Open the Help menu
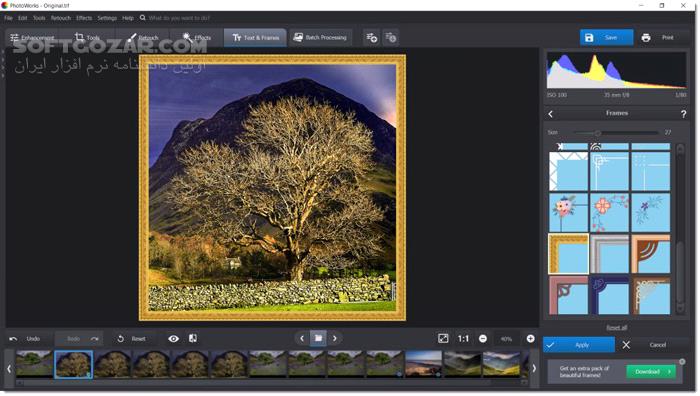The image size is (700, 396). (x=128, y=18)
